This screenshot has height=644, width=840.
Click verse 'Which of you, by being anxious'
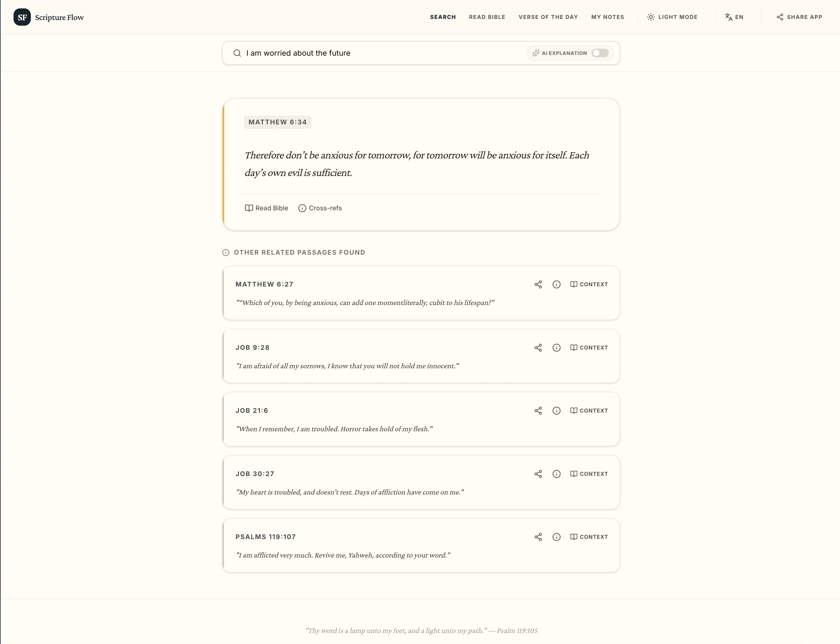click(365, 303)
